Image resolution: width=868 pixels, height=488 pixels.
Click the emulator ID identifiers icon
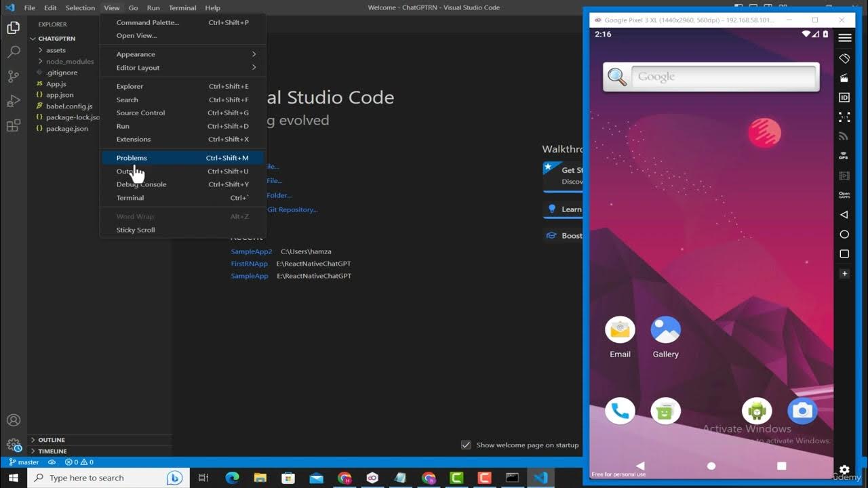coord(844,98)
